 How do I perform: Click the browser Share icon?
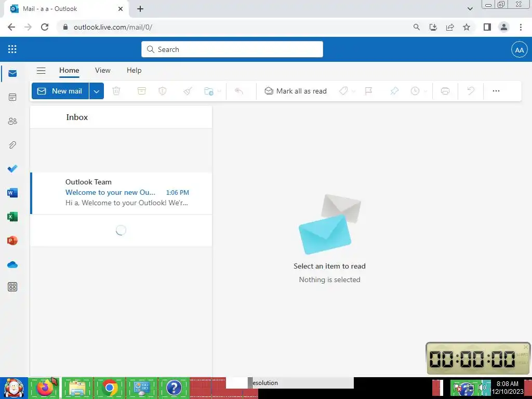click(x=450, y=27)
